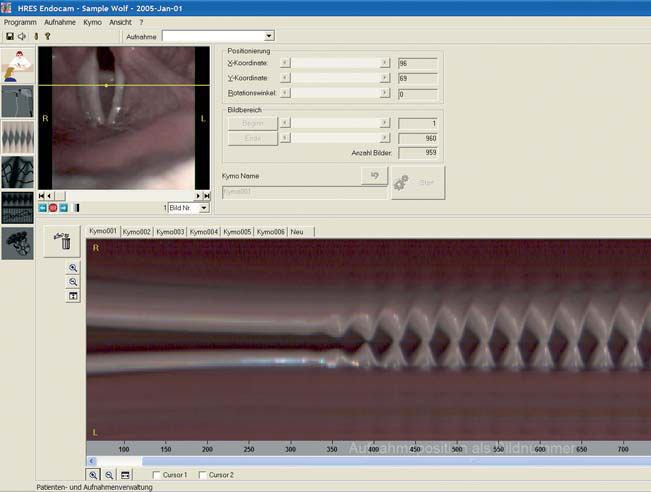Click the red record button under video

[53, 208]
